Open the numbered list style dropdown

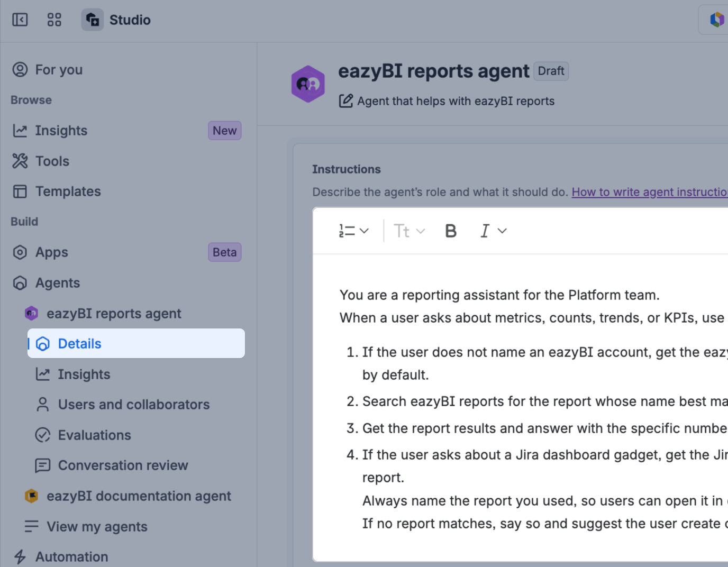353,231
